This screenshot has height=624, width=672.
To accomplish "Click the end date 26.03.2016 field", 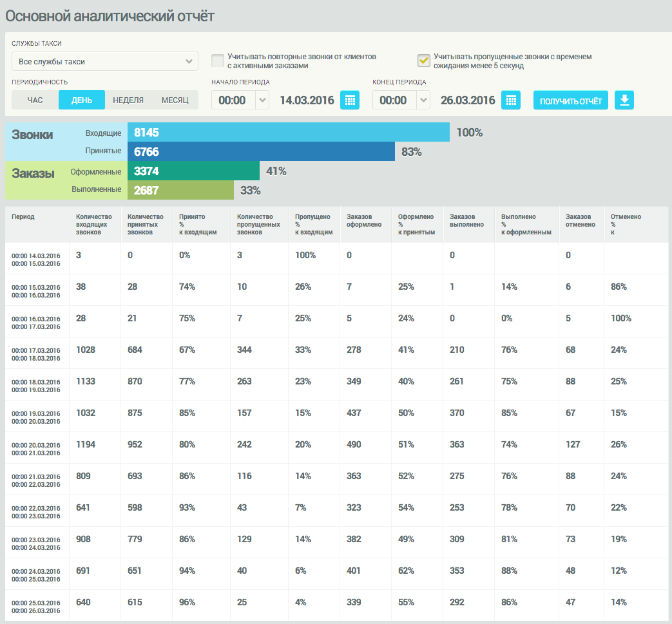I will pyautogui.click(x=468, y=100).
